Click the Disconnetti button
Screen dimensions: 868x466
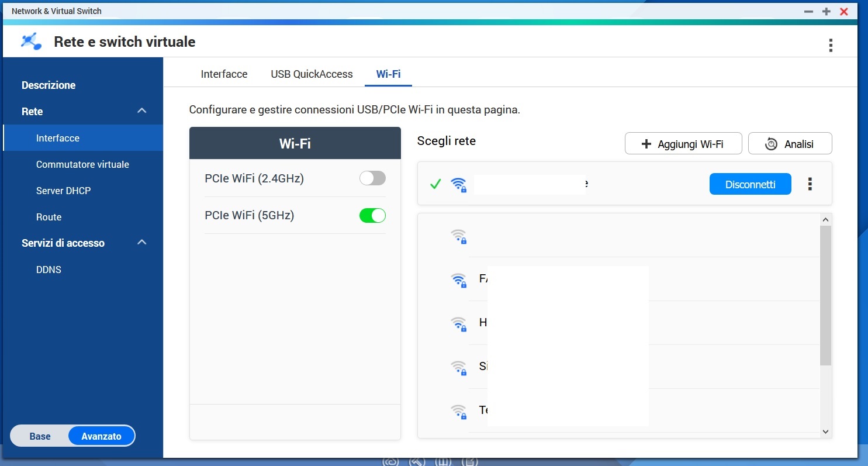click(750, 184)
